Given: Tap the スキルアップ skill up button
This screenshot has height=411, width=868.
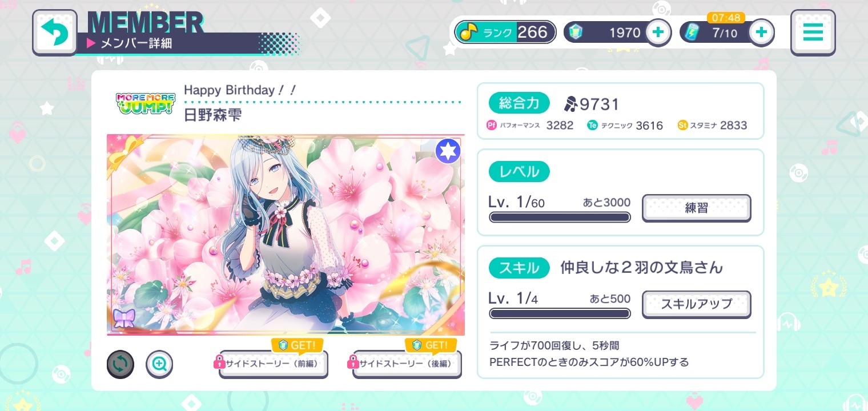Looking at the screenshot, I should [x=696, y=304].
